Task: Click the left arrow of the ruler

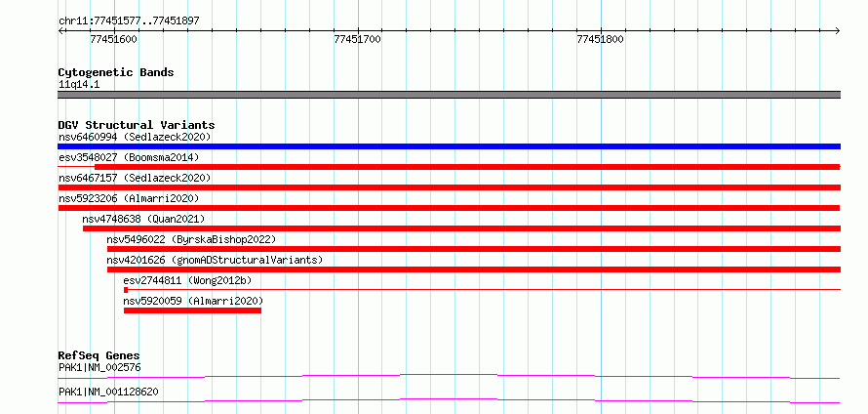Action: [61, 30]
